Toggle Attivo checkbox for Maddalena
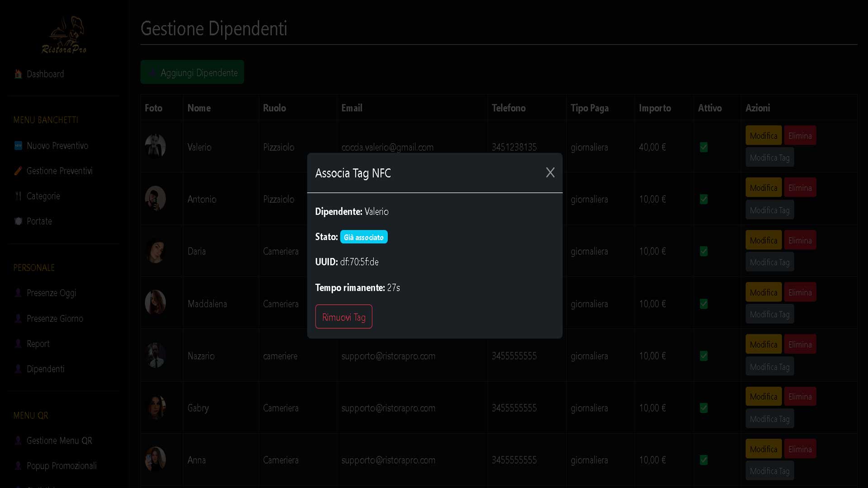 tap(703, 304)
